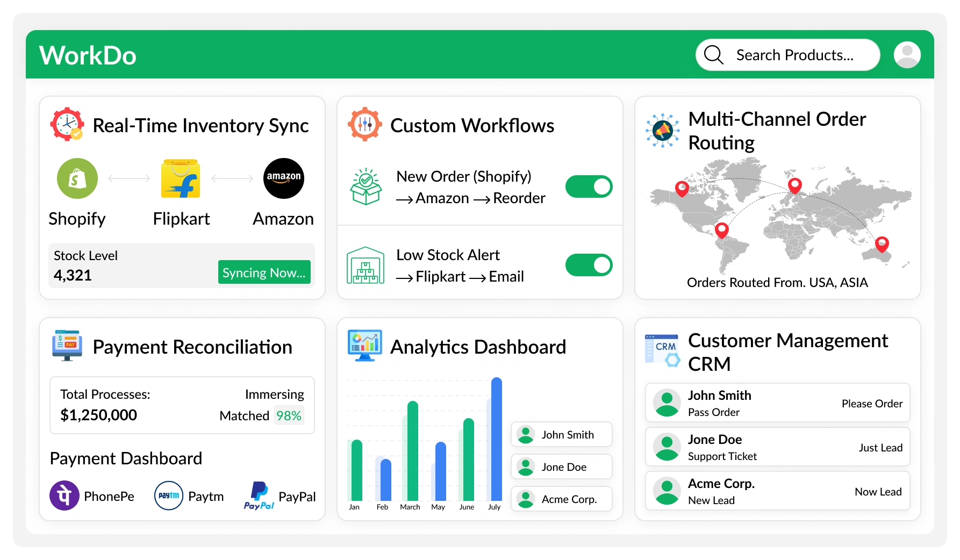Click the WorkDo logo text
Viewport: 960px width, 560px height.
[88, 55]
